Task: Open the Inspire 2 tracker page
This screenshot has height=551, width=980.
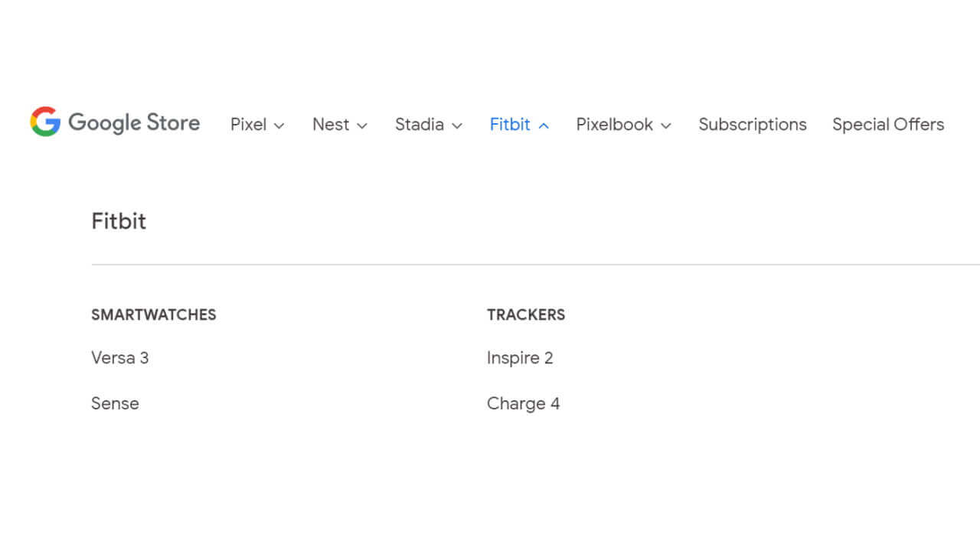Action: (521, 357)
